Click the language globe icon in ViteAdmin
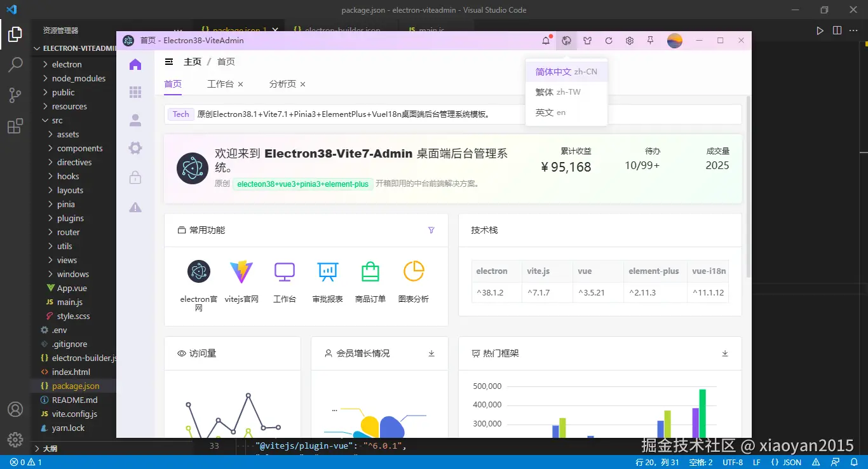This screenshot has height=469, width=868. [x=567, y=41]
